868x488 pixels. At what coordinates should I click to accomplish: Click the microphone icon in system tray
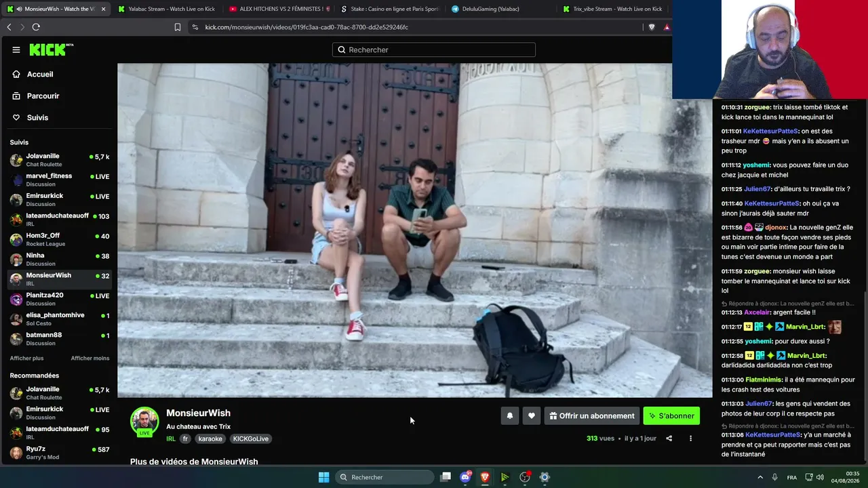[774, 477]
